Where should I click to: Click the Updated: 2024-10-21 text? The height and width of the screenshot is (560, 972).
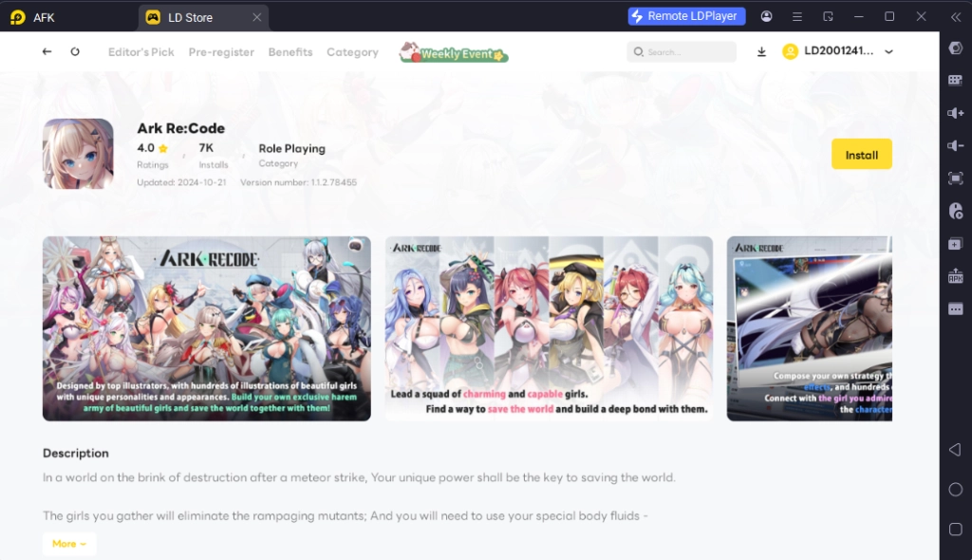click(181, 182)
